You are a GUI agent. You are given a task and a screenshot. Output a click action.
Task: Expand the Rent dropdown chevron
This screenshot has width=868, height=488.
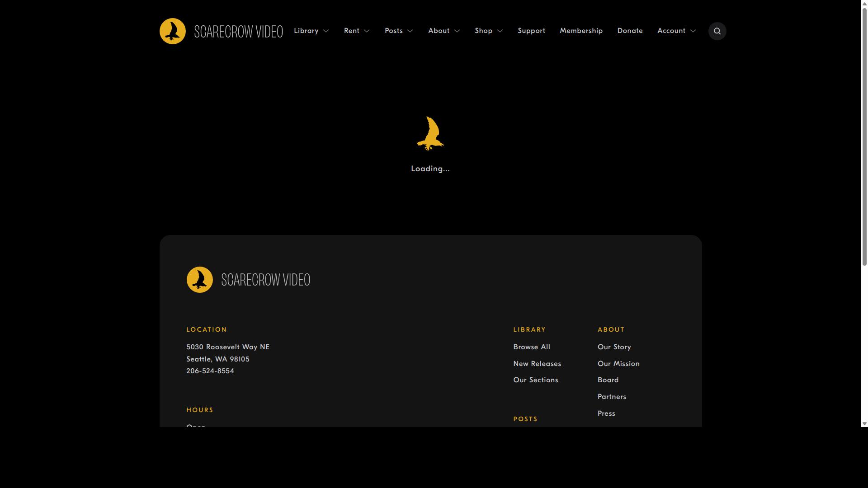pyautogui.click(x=367, y=31)
